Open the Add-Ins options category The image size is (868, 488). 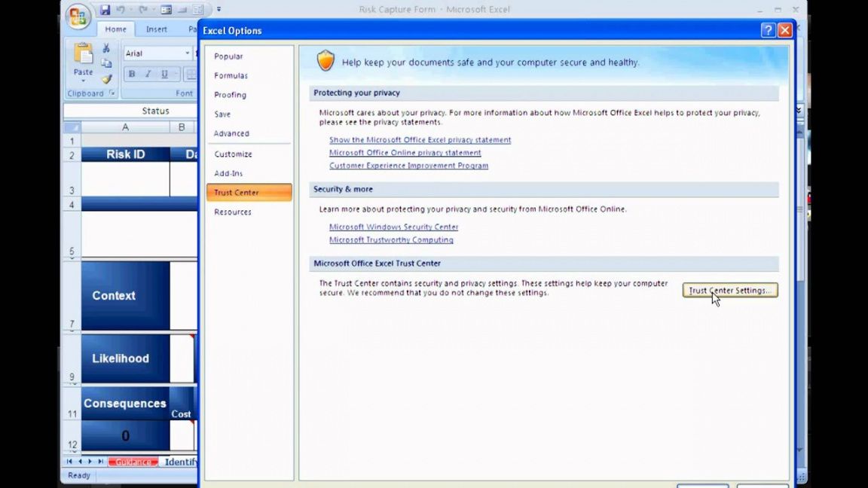point(228,173)
